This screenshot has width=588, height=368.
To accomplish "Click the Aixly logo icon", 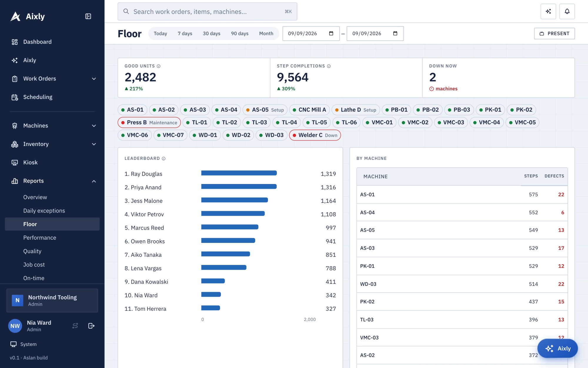I will 15,16.
